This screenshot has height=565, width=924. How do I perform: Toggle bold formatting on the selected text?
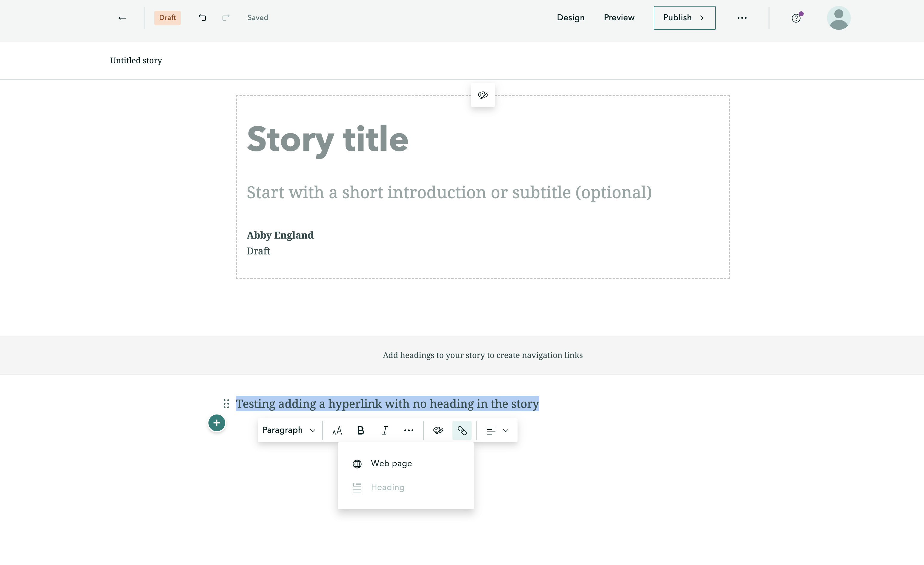click(360, 430)
